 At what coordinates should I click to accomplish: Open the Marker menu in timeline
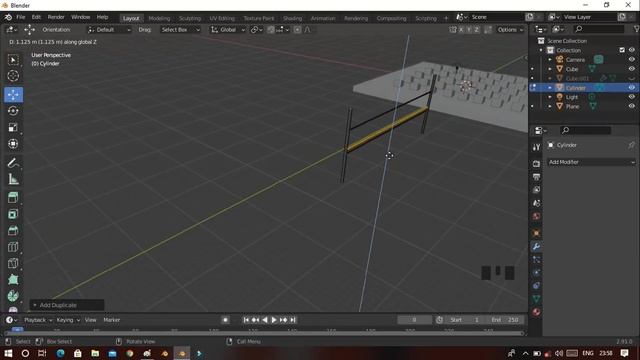pos(111,320)
